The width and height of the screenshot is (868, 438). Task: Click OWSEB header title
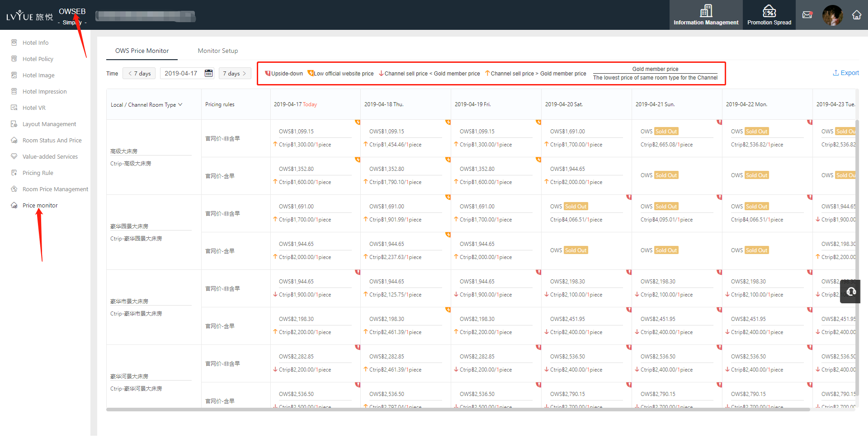[x=72, y=11]
